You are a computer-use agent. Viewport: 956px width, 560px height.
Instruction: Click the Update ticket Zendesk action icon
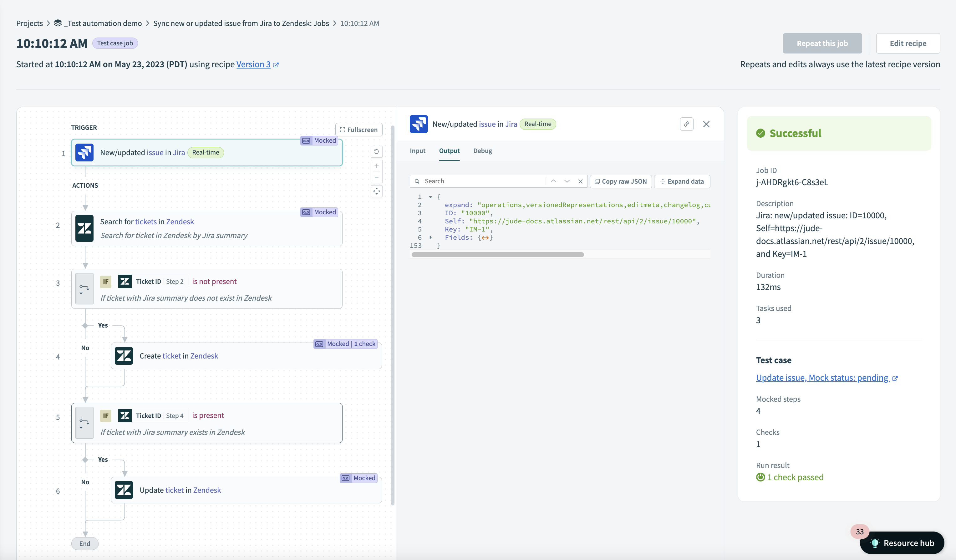click(x=123, y=490)
